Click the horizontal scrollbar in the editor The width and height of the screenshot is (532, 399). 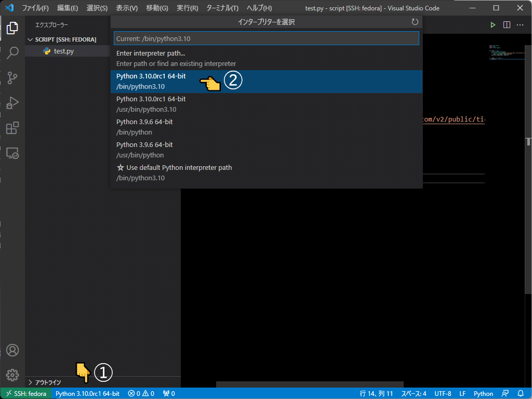pos(310,384)
